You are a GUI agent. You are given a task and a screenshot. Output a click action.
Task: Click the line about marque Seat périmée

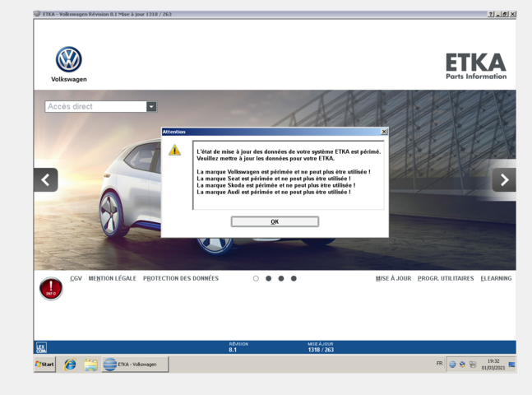point(274,179)
